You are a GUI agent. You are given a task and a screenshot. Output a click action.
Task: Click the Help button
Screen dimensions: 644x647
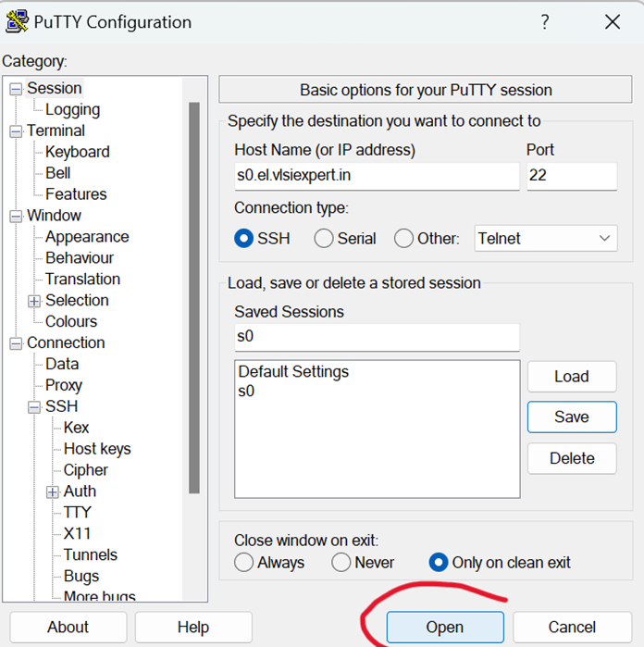(x=193, y=628)
